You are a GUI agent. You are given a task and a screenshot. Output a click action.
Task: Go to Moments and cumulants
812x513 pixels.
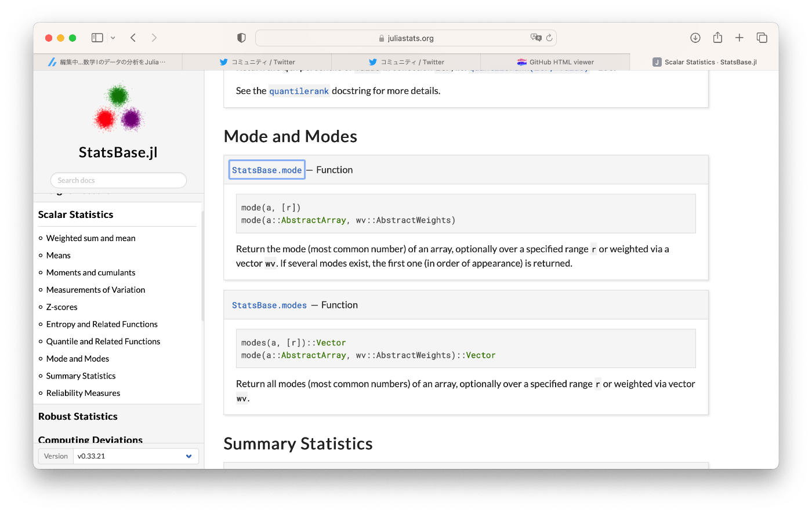point(91,272)
